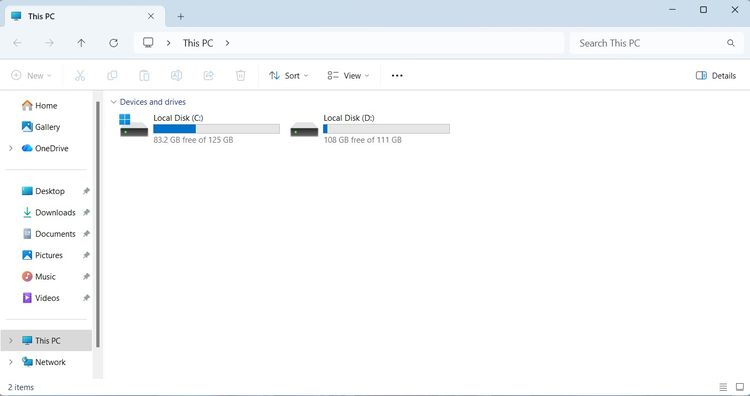750x396 pixels.
Task: Open the New dropdown
Action: pyautogui.click(x=31, y=76)
